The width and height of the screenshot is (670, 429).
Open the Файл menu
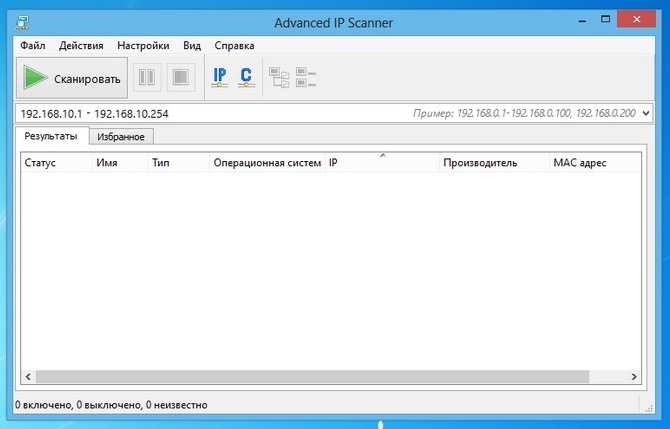[x=32, y=46]
